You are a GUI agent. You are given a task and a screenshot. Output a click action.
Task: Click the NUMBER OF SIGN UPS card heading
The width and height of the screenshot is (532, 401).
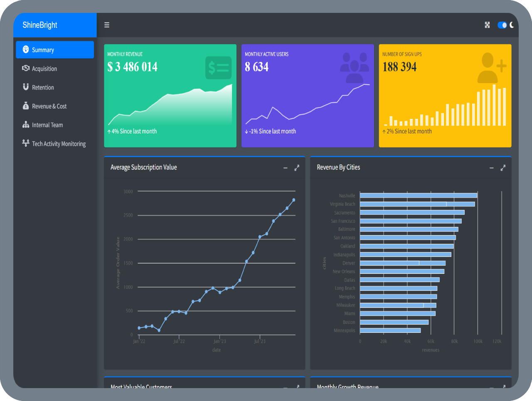click(402, 54)
